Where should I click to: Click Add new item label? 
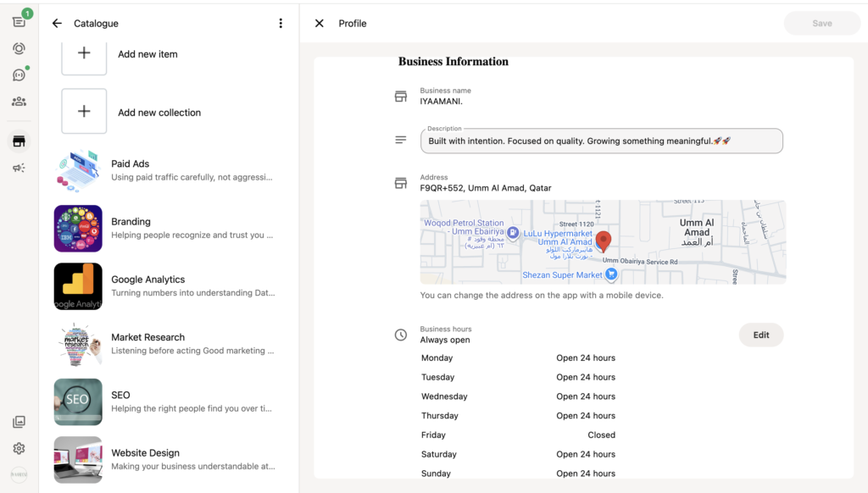(147, 54)
